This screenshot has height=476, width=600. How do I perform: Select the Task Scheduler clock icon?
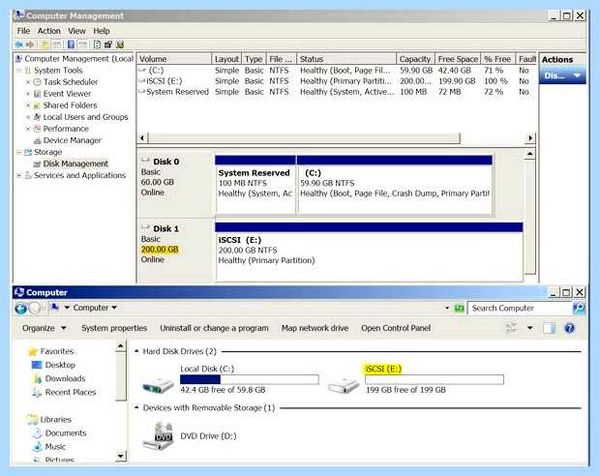click(37, 82)
